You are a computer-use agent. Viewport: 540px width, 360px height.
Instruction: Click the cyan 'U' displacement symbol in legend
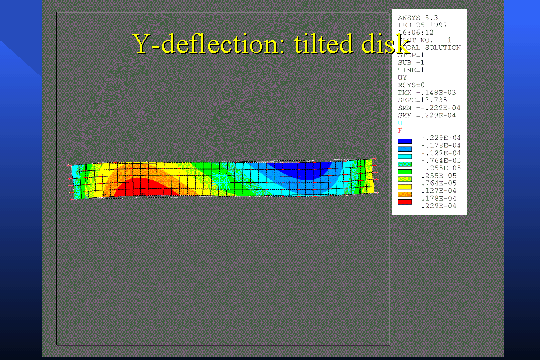400,123
